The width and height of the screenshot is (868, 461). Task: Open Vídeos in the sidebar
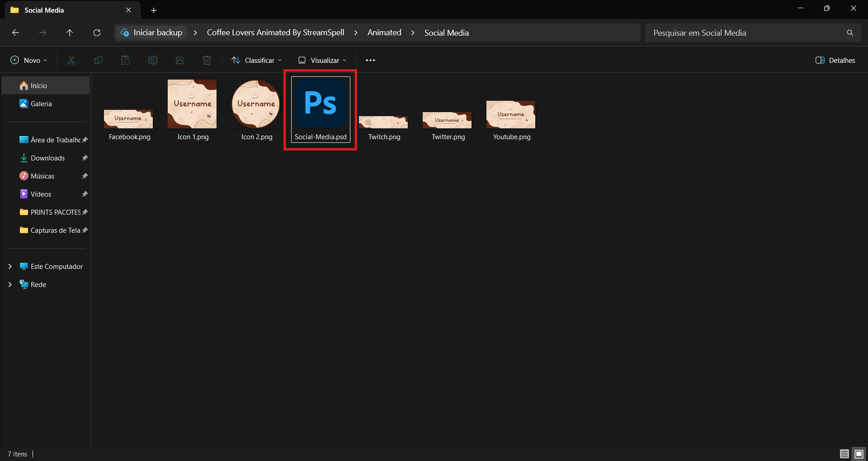(x=46, y=194)
